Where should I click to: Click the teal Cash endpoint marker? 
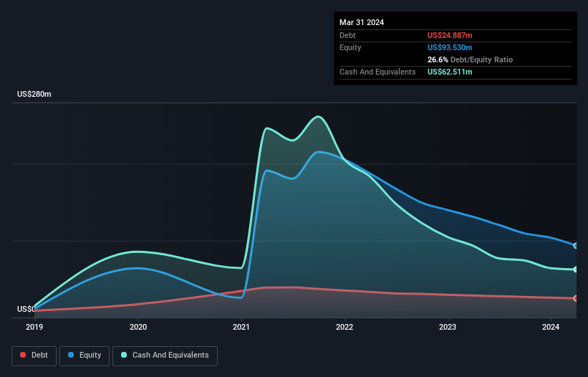tap(576, 269)
